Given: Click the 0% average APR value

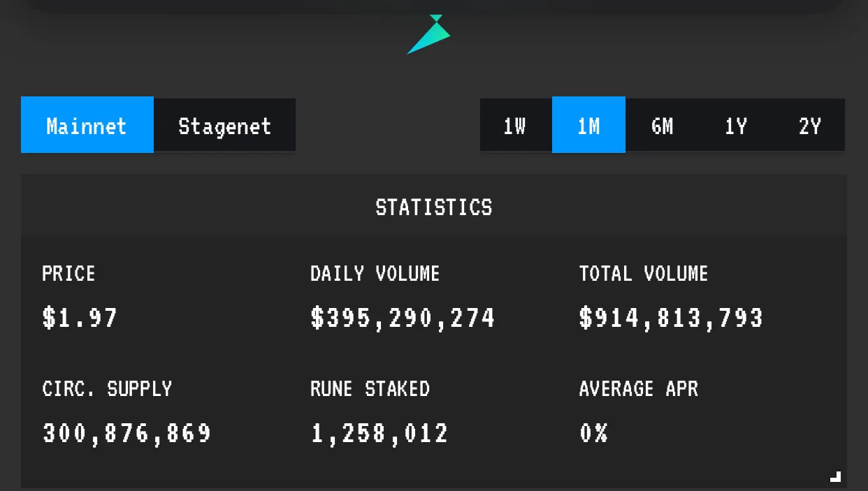Looking at the screenshot, I should tap(593, 433).
